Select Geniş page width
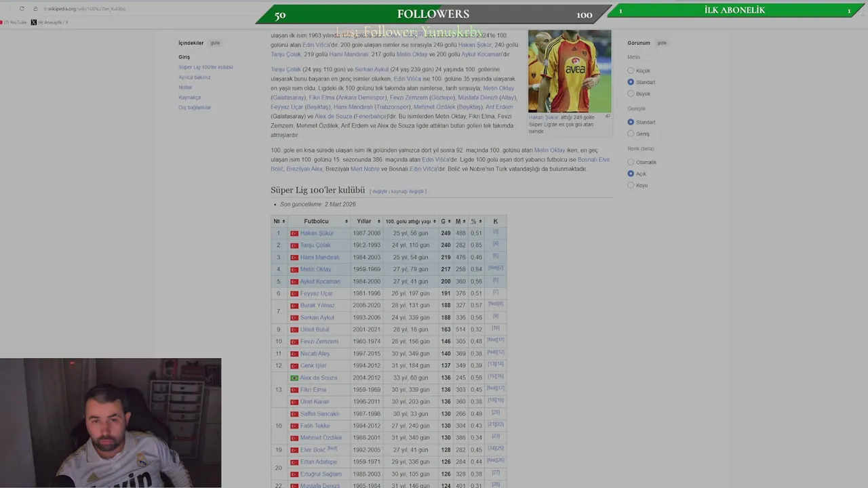The width and height of the screenshot is (868, 488). point(631,134)
